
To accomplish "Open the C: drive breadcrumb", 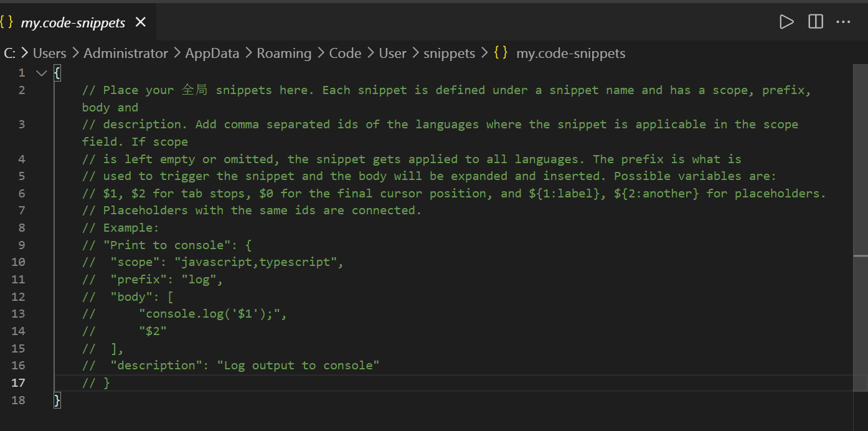I will click(x=10, y=54).
